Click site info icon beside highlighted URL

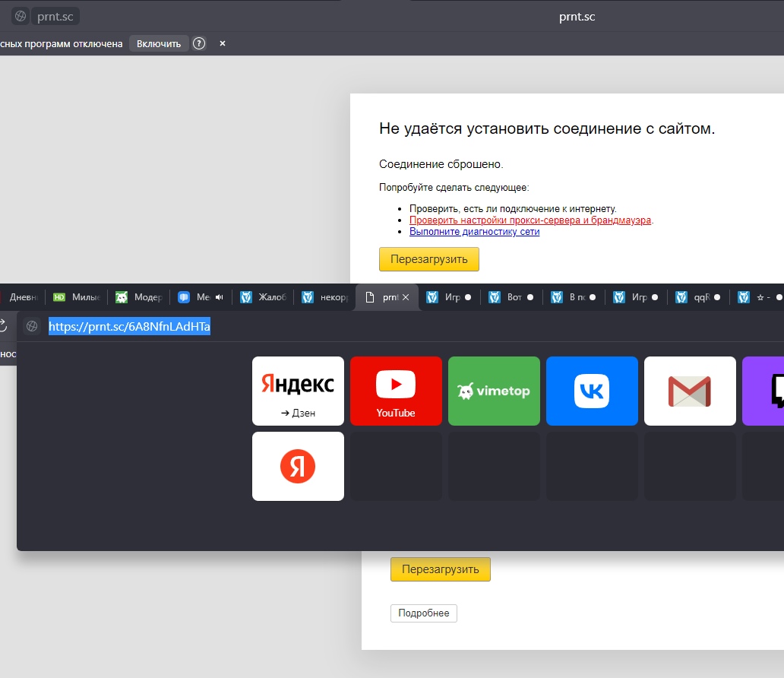click(32, 327)
